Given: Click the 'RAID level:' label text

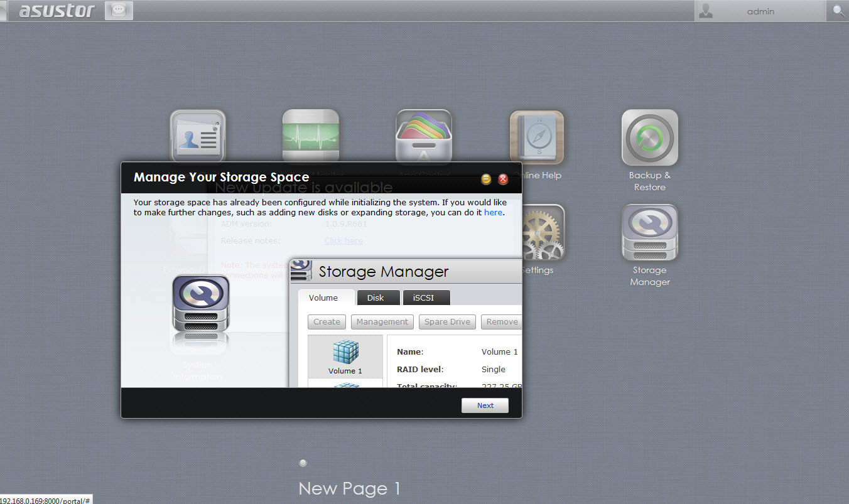Looking at the screenshot, I should 420,369.
